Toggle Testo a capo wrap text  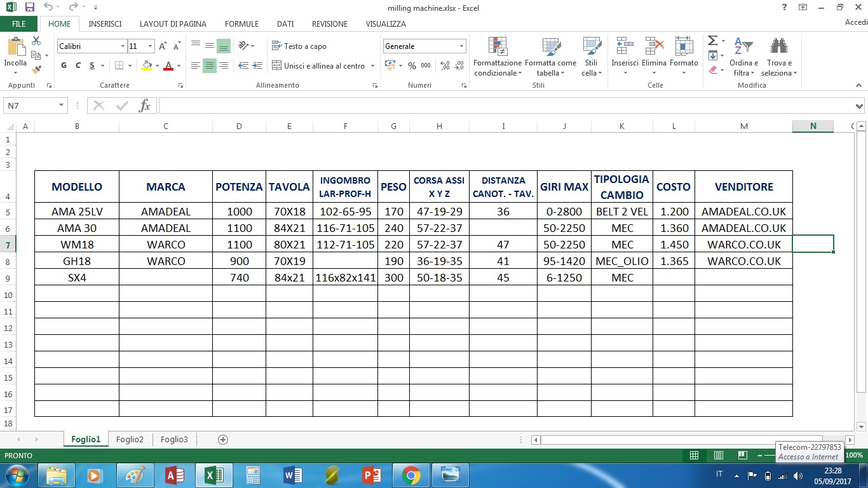[x=299, y=46]
